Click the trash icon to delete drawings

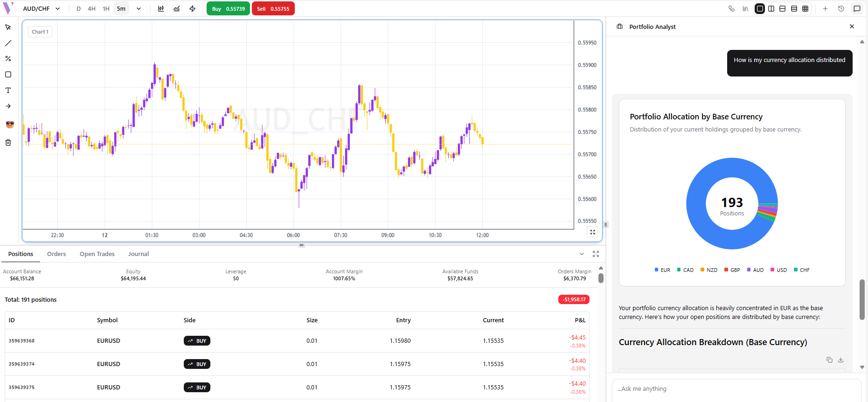click(x=8, y=143)
